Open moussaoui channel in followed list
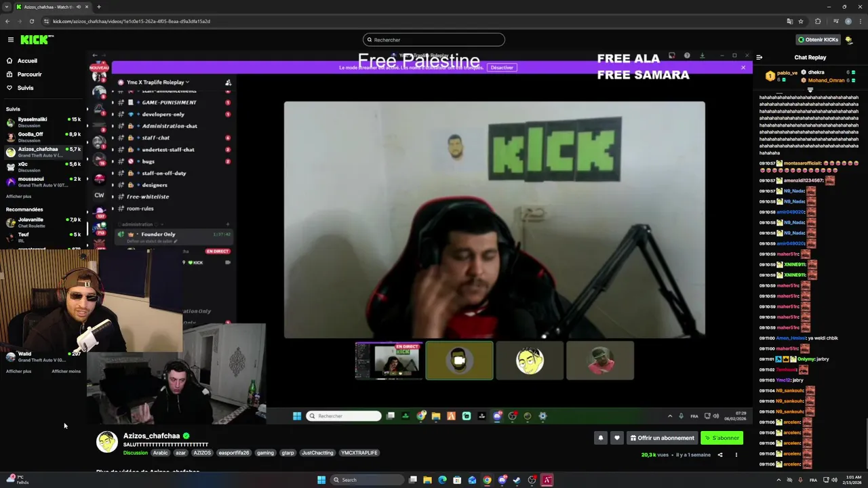 pyautogui.click(x=42, y=182)
